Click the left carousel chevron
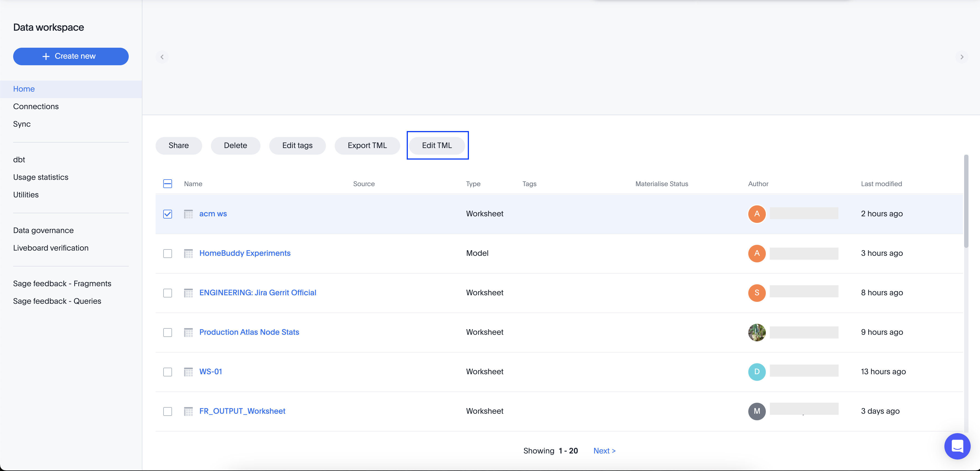The width and height of the screenshot is (980, 471). click(162, 57)
